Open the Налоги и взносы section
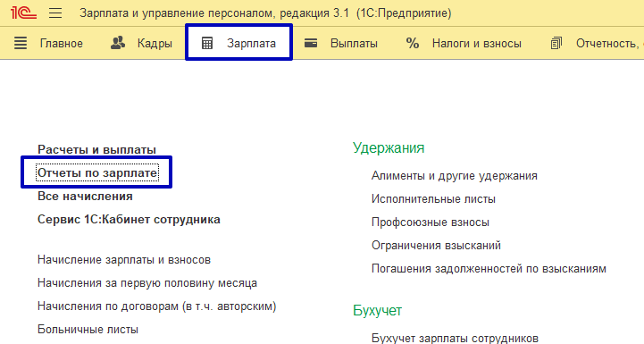 (477, 44)
